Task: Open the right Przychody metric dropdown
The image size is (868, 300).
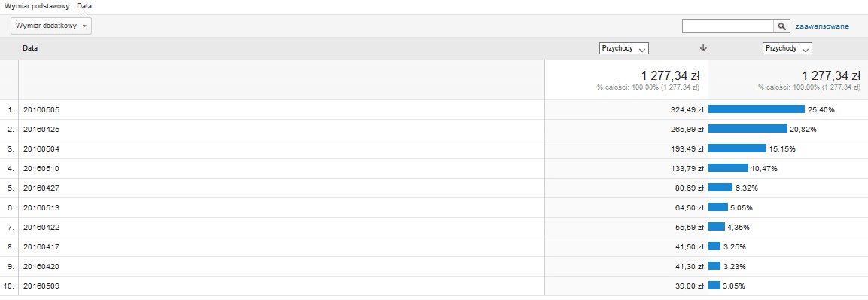Action: click(x=787, y=48)
